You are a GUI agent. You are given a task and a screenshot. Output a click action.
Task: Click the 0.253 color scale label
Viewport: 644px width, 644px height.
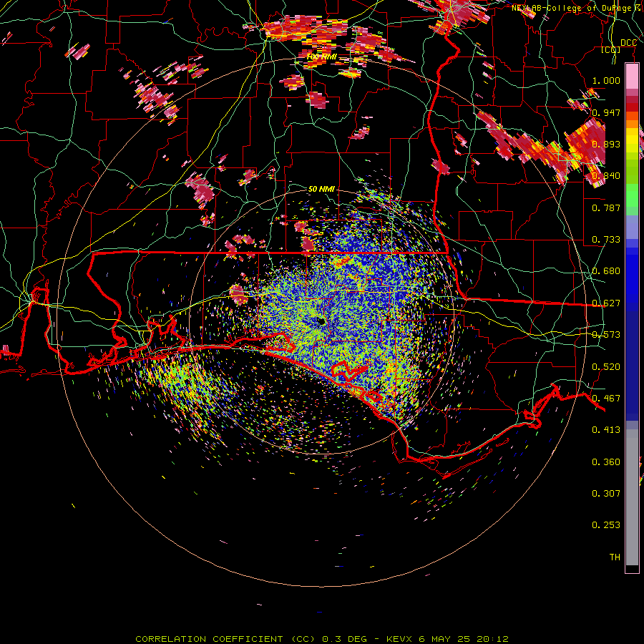pyautogui.click(x=606, y=525)
